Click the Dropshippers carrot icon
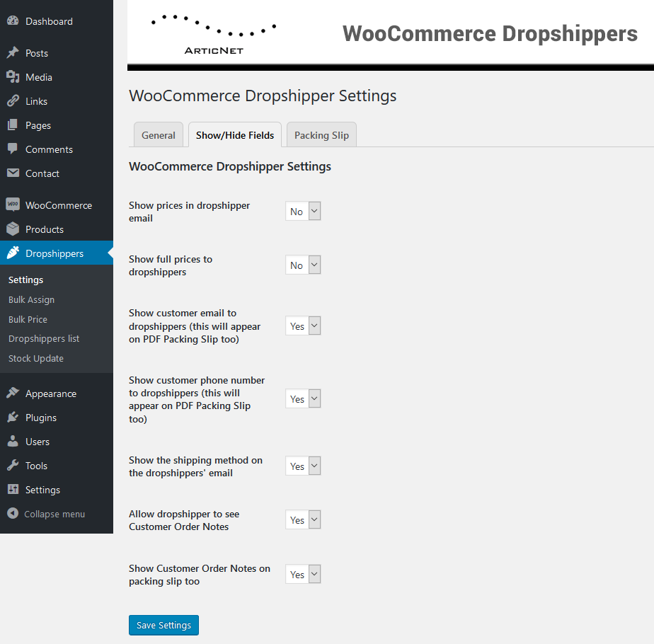654x644 pixels. 13,253
